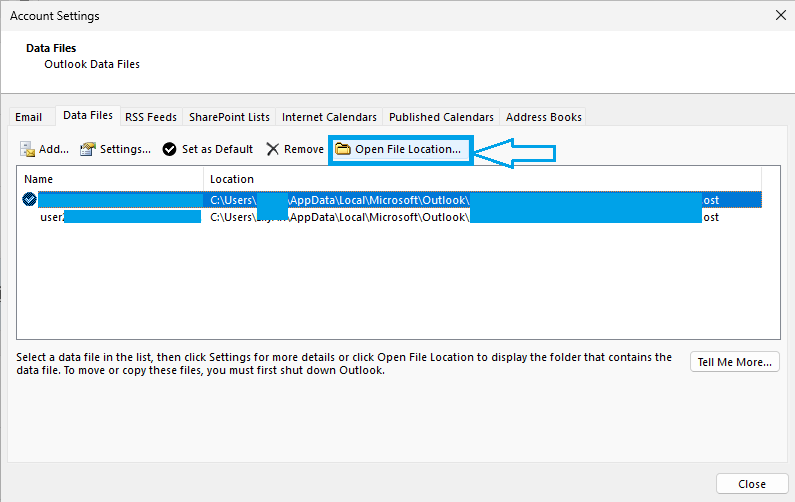Switch to the Published Calendars tab
795x502 pixels.
click(x=441, y=117)
